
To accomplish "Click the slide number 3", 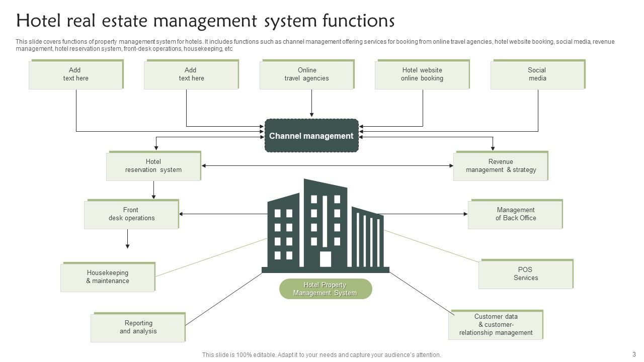I will click(634, 354).
